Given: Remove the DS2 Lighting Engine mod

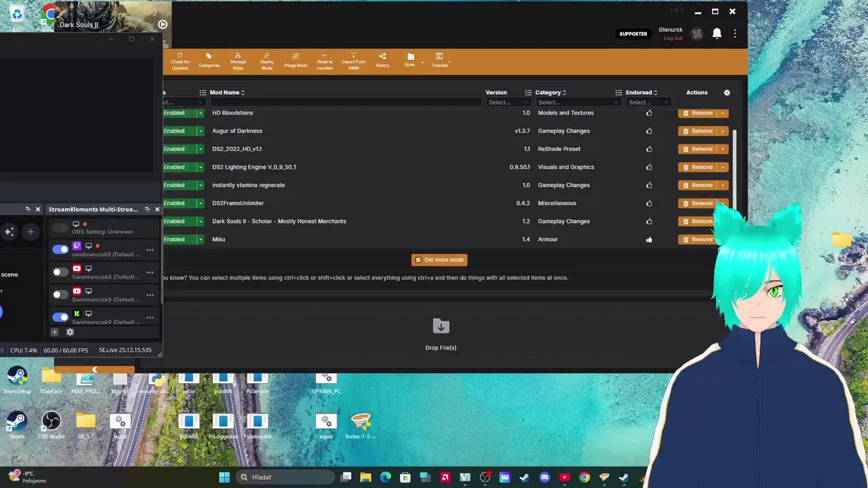Looking at the screenshot, I should (698, 167).
